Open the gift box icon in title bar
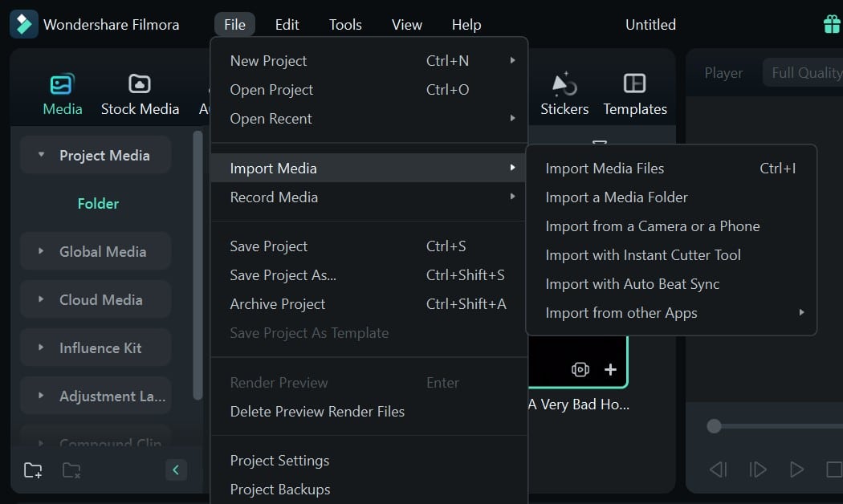843x504 pixels. tap(831, 24)
